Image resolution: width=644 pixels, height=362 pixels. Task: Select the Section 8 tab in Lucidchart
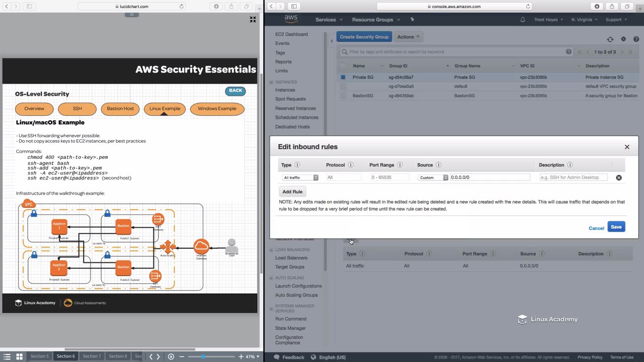click(x=118, y=356)
